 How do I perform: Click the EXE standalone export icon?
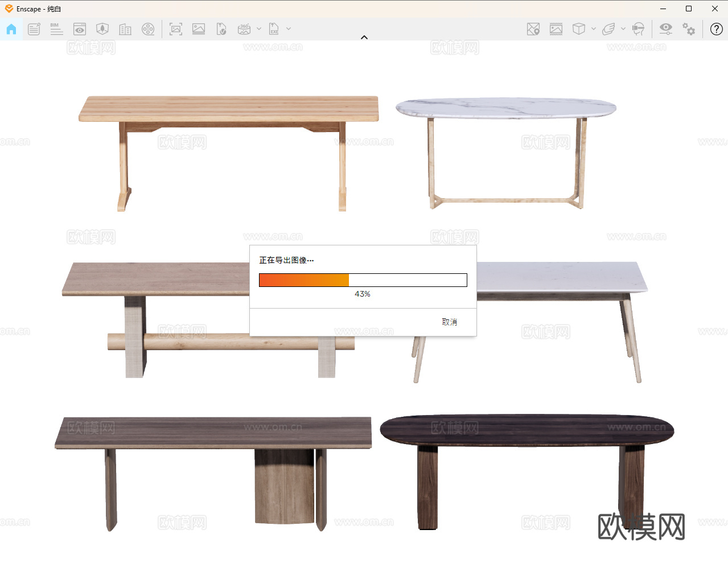[274, 29]
